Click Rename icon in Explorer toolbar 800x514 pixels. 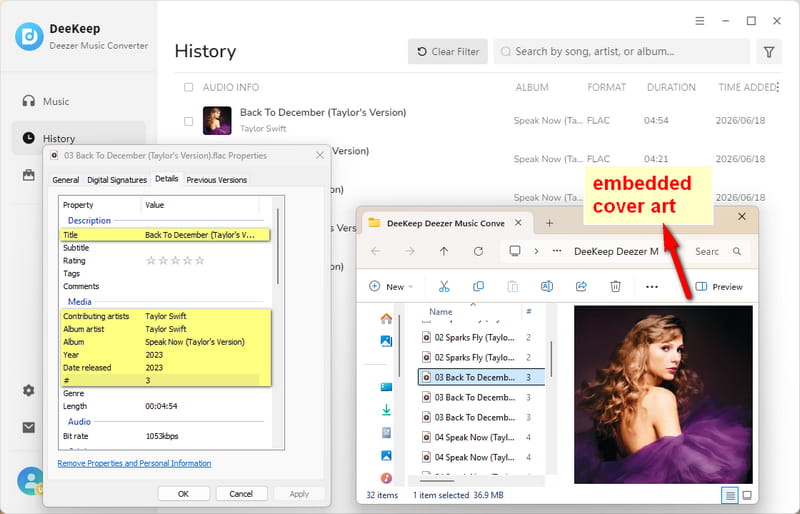546,286
